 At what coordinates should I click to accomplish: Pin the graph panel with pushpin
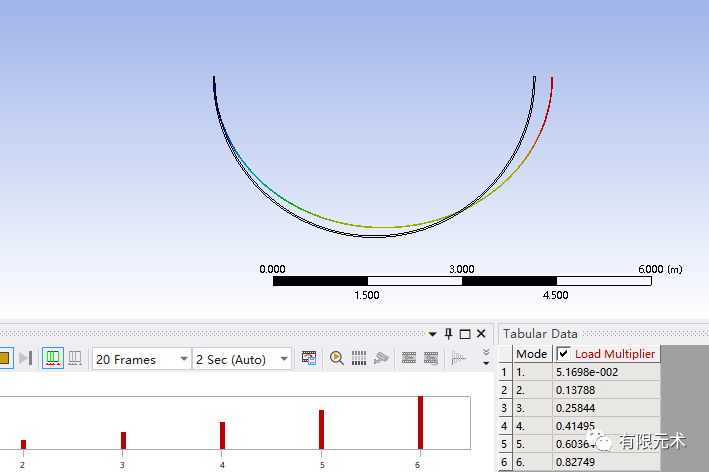pos(448,334)
